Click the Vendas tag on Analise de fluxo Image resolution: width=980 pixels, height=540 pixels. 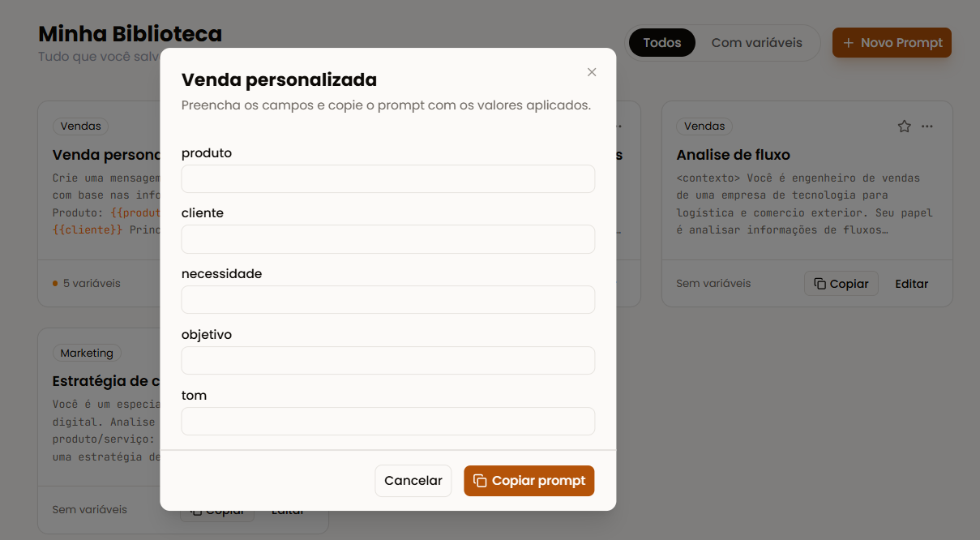tap(704, 126)
